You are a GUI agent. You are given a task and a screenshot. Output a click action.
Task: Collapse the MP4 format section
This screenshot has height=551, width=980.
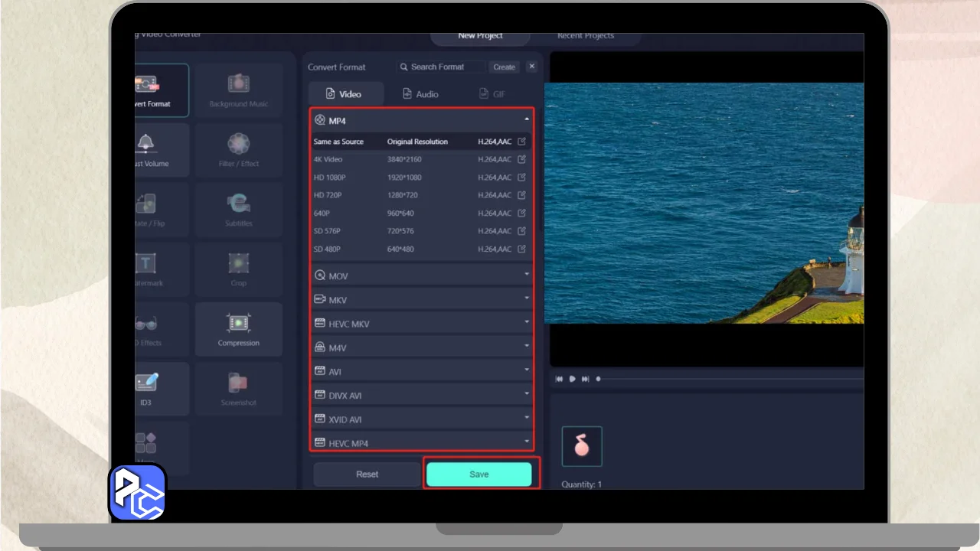point(526,120)
